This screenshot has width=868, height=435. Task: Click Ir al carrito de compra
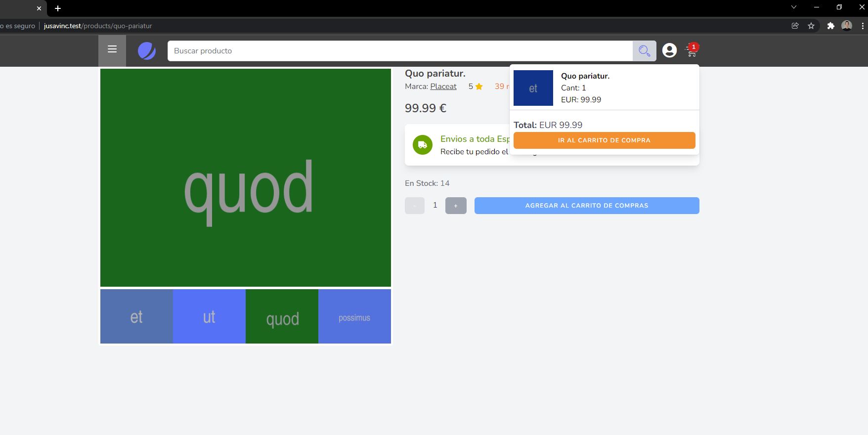pyautogui.click(x=604, y=140)
